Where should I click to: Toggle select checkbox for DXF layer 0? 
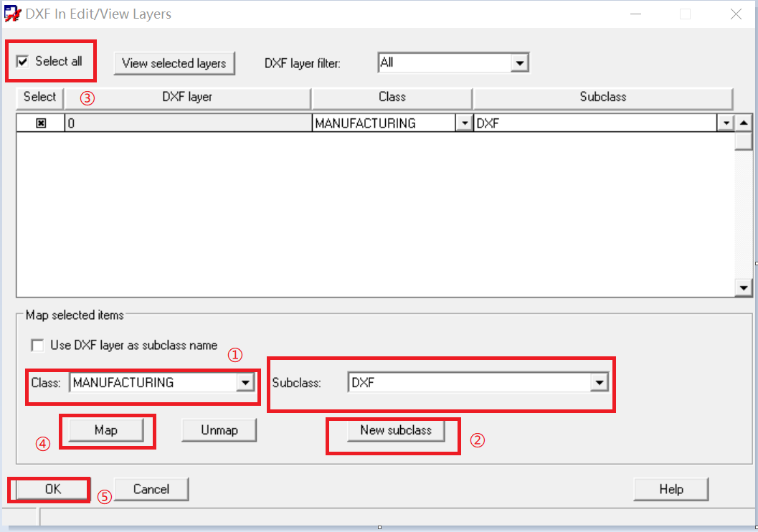pos(41,123)
